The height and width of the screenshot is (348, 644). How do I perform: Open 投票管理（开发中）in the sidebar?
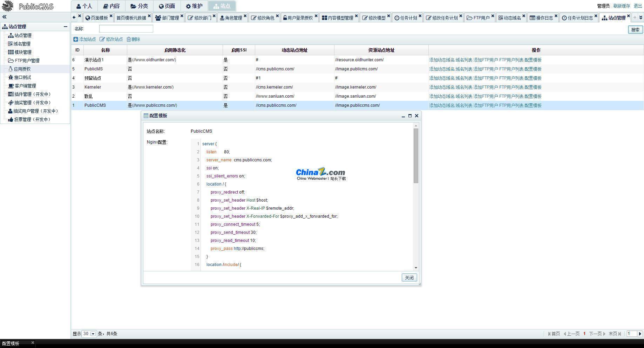click(x=30, y=119)
